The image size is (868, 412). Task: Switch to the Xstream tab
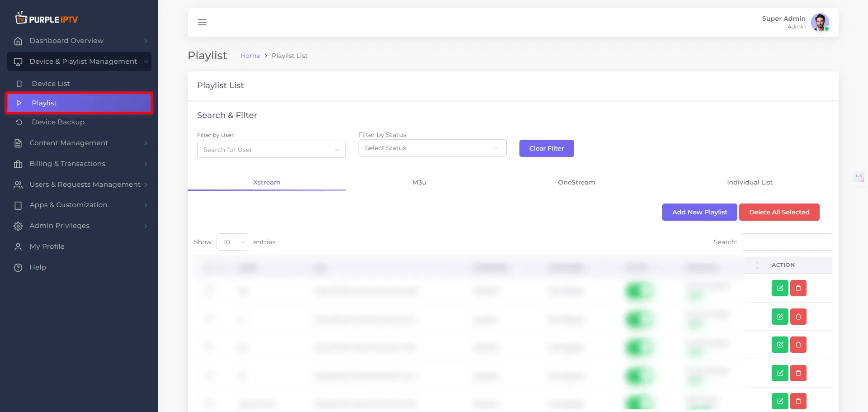point(267,182)
